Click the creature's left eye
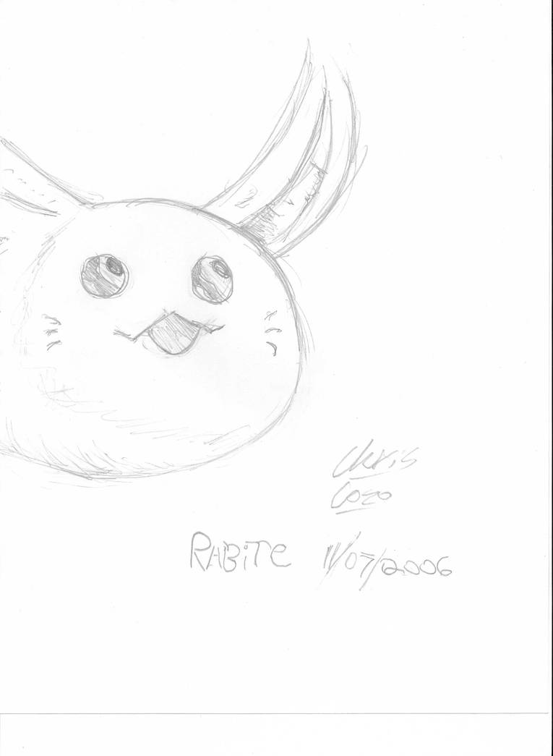 click(105, 276)
